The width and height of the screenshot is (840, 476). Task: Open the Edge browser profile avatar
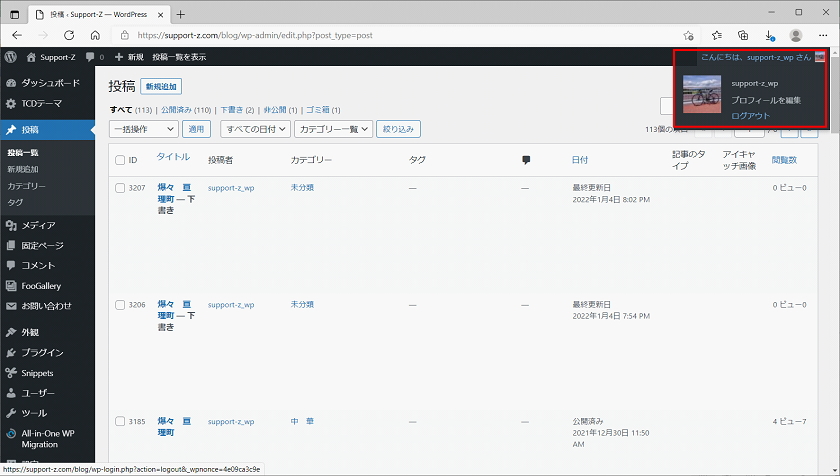796,35
